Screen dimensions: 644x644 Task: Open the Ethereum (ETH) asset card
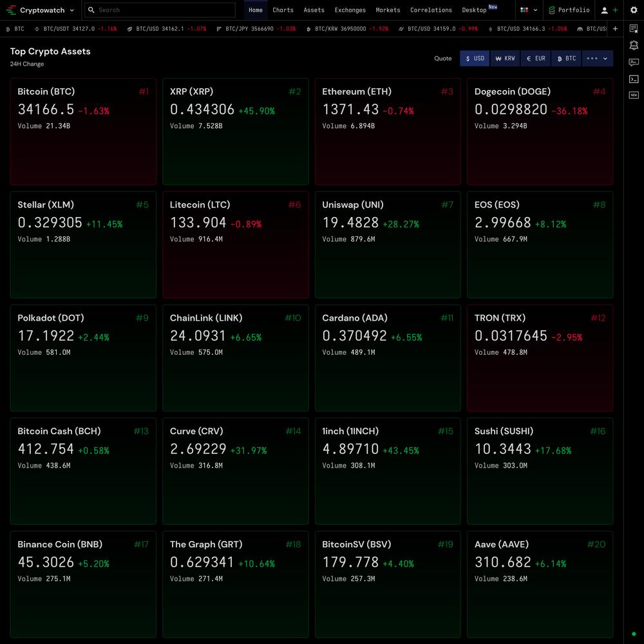pyautogui.click(x=388, y=131)
